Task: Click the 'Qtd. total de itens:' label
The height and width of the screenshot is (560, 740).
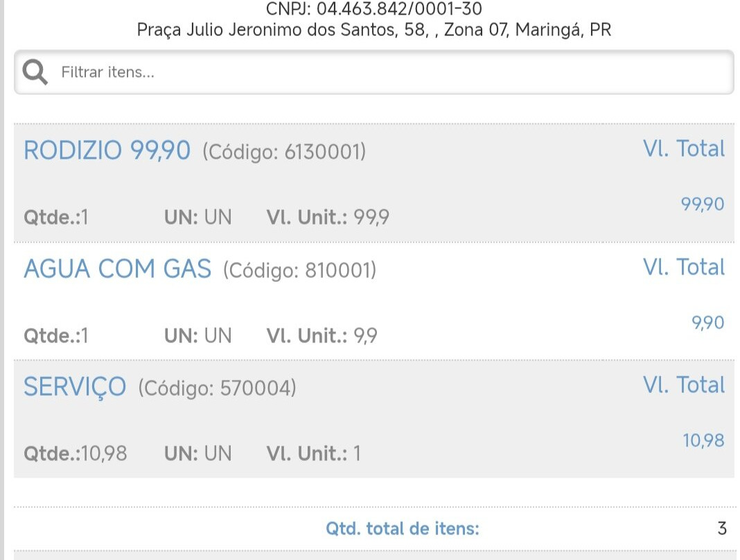Action: (402, 529)
